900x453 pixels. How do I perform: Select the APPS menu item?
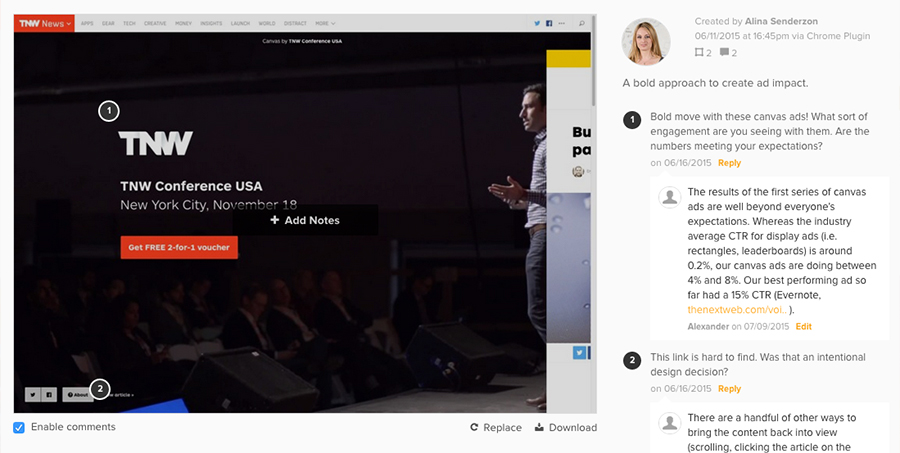click(x=87, y=24)
